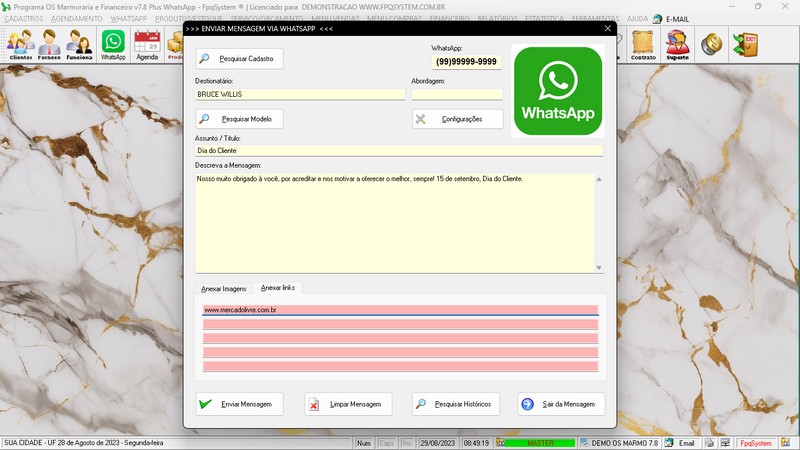Click the time 08:49:19 in status bar
This screenshot has height=450, width=800.
click(476, 443)
